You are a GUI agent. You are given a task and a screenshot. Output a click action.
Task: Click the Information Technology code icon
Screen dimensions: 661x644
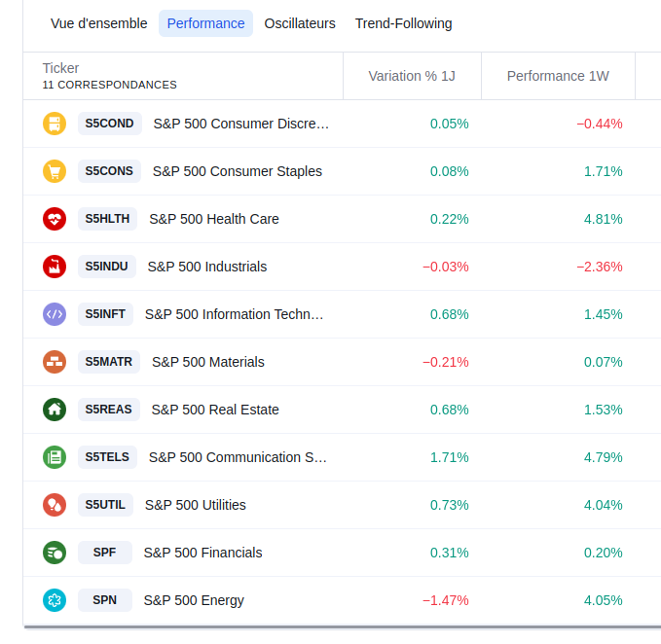pyautogui.click(x=55, y=314)
